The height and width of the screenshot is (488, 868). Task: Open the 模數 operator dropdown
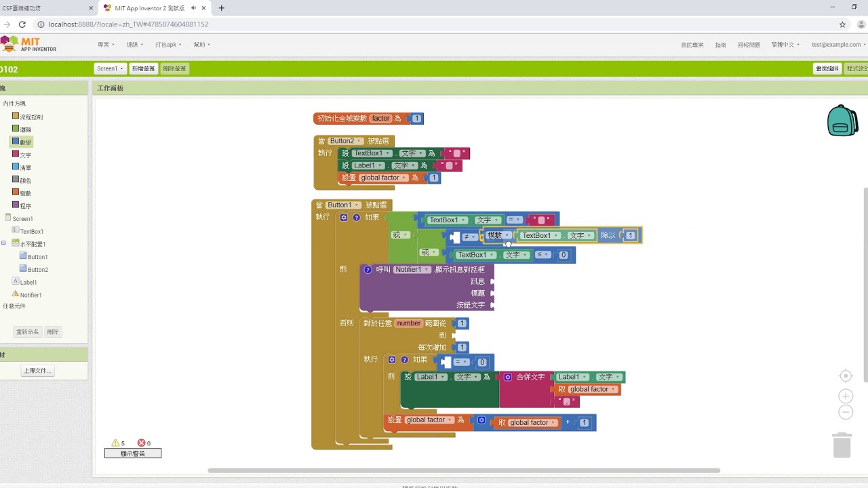tap(499, 235)
